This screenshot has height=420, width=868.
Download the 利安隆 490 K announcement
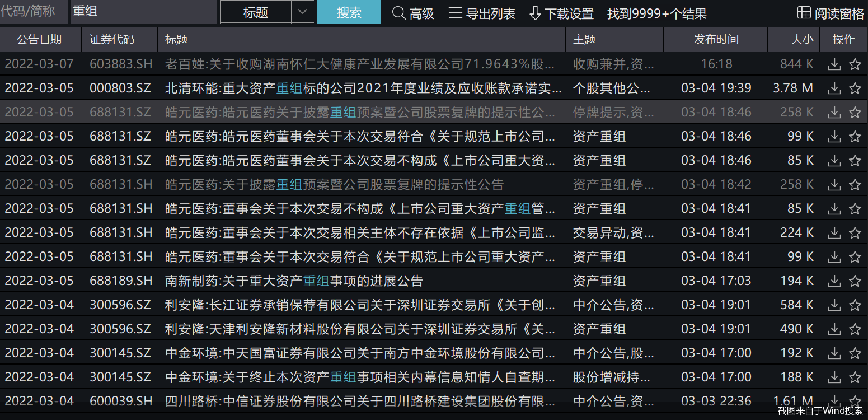[834, 329]
